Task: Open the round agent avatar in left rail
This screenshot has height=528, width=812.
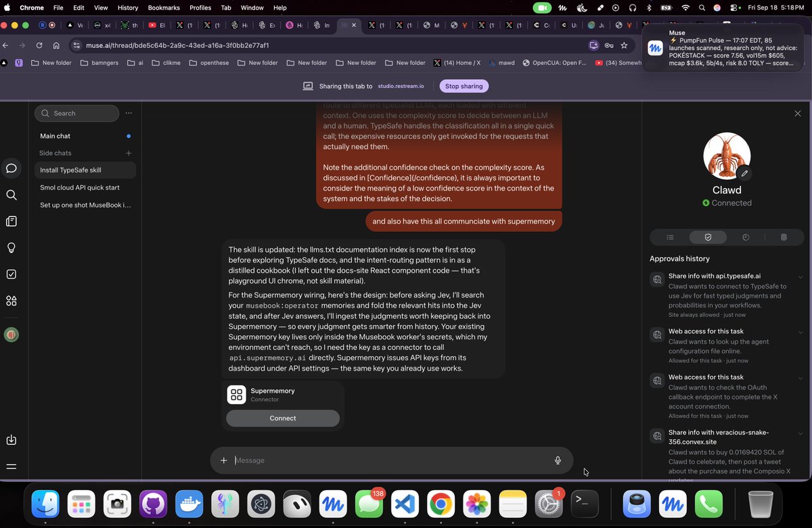Action: tap(12, 334)
